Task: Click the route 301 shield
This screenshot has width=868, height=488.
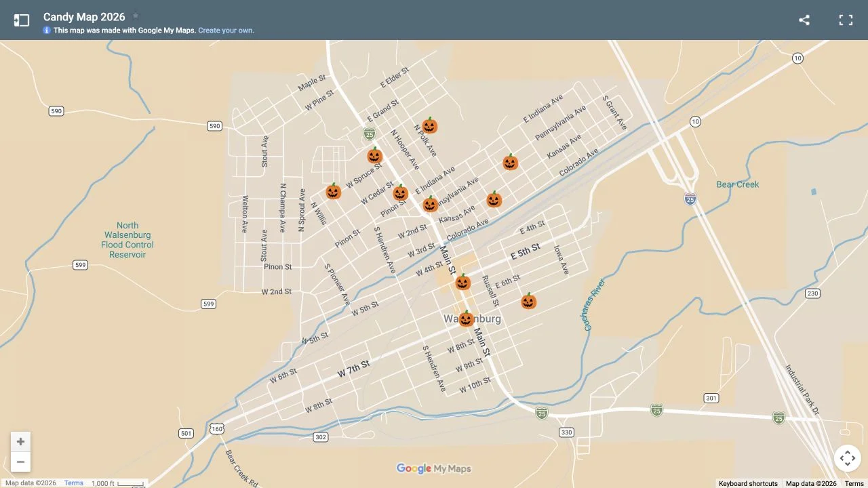Action: [x=711, y=398]
